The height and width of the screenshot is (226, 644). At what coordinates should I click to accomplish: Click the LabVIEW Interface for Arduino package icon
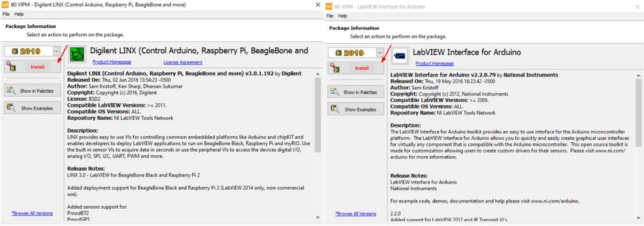(400, 56)
